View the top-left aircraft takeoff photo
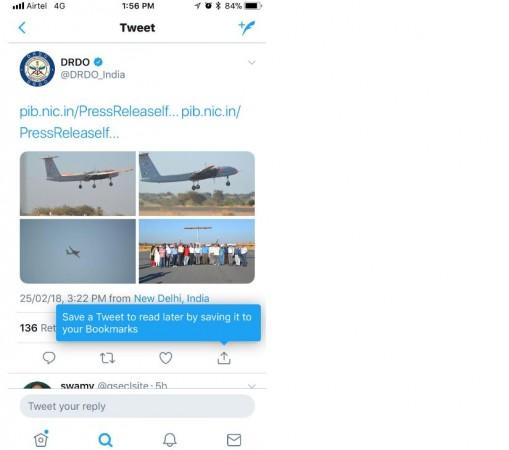This screenshot has height=450, width=509. [78, 184]
